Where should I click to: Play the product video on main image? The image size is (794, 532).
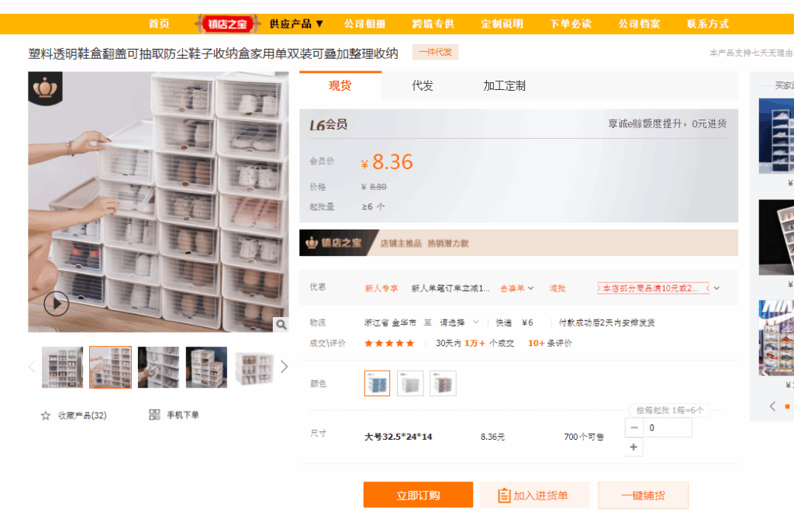point(56,303)
